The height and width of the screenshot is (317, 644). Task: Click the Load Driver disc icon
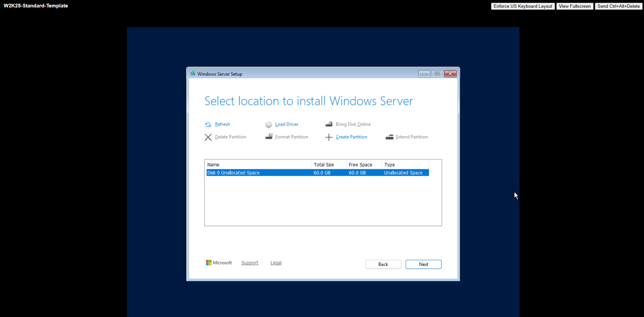(269, 125)
